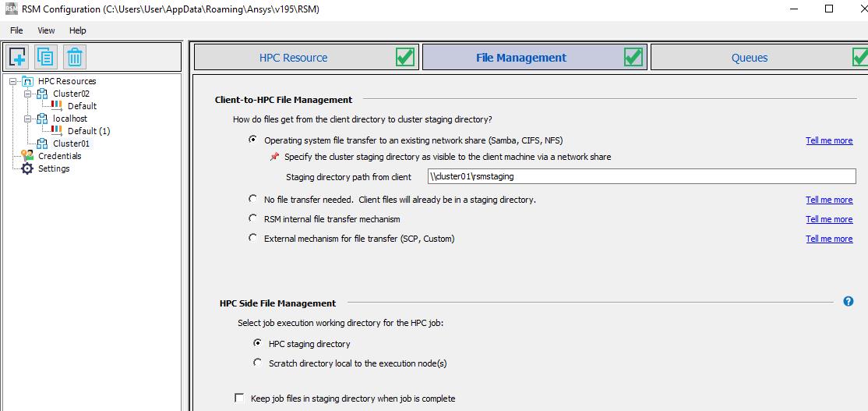This screenshot has height=411, width=868.
Task: Select Cluster01 in the resource tree
Action: (71, 143)
